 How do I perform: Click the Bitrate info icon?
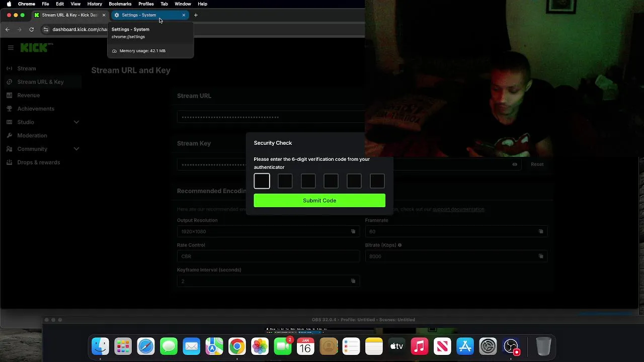[x=400, y=245]
